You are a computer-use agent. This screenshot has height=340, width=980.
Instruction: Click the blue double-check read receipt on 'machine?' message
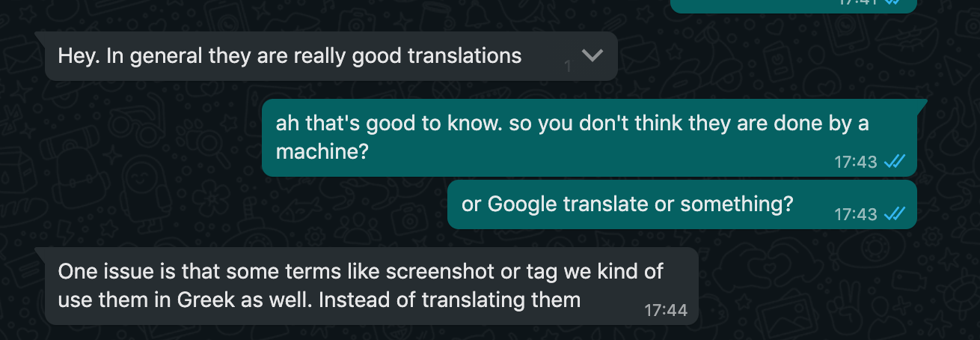(895, 162)
